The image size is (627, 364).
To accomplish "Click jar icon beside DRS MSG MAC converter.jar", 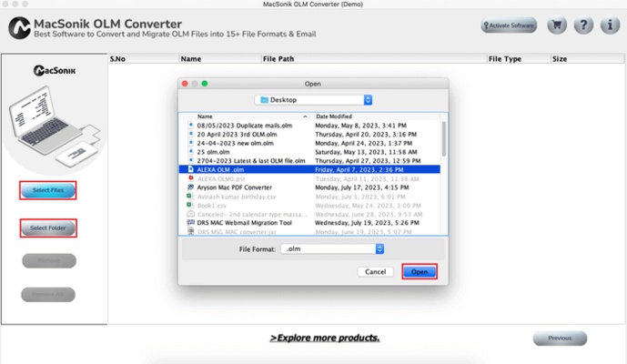I will pyautogui.click(x=191, y=232).
